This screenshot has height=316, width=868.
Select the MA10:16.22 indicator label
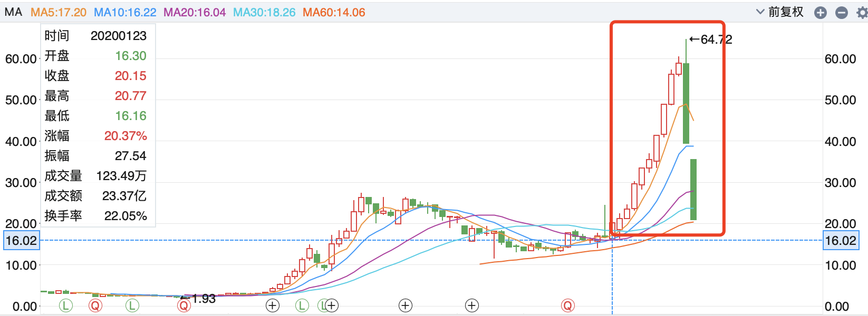[x=125, y=12]
